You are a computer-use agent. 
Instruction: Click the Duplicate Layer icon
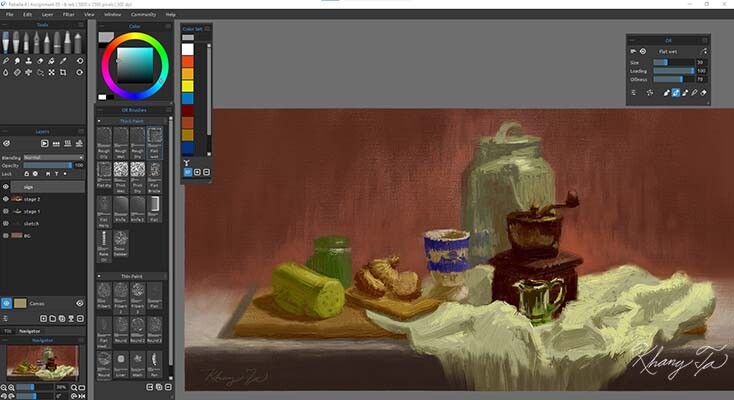[x=62, y=319]
